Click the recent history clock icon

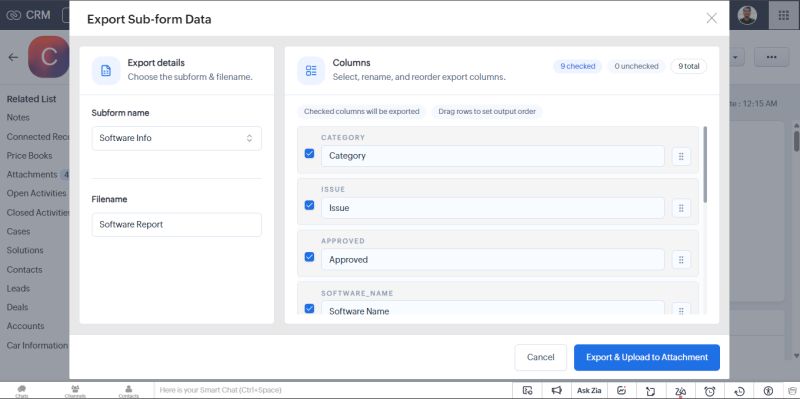[739, 391]
